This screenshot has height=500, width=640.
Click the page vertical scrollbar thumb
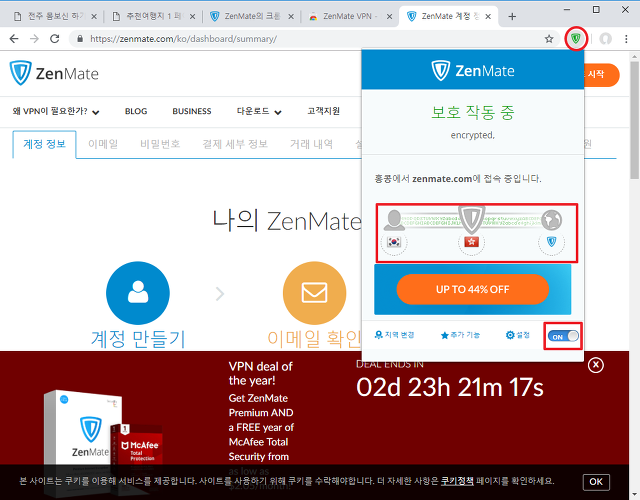tap(634, 120)
